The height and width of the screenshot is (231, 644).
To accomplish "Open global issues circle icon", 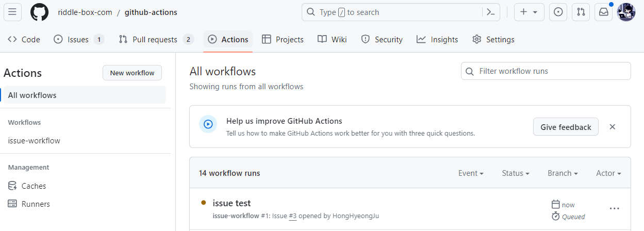I will click(x=558, y=12).
